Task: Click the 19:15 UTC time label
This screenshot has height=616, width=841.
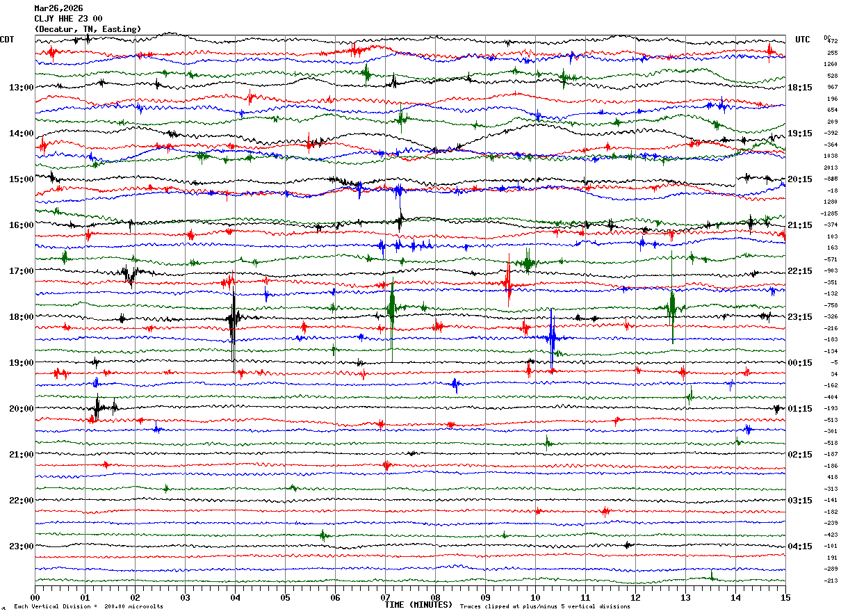Action: [x=800, y=133]
